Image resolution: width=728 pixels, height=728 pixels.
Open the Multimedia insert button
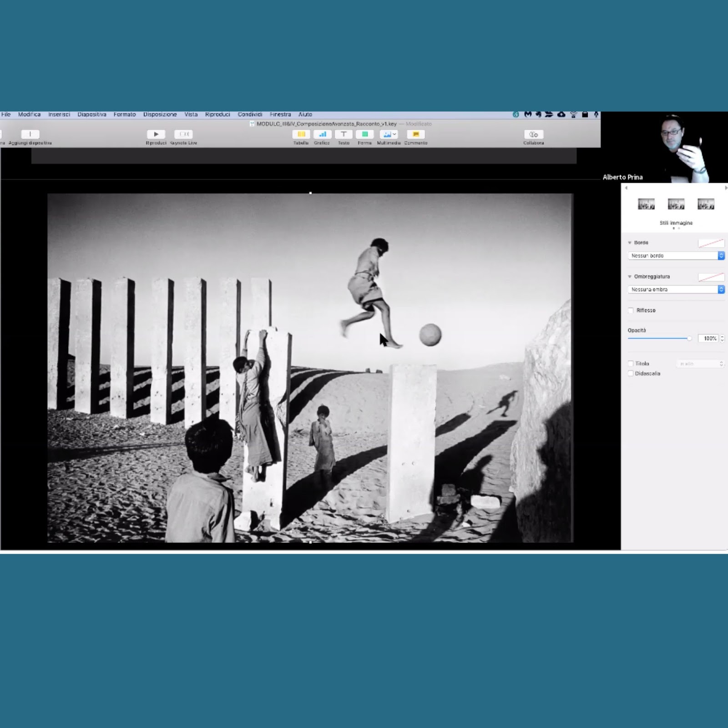[x=389, y=134]
